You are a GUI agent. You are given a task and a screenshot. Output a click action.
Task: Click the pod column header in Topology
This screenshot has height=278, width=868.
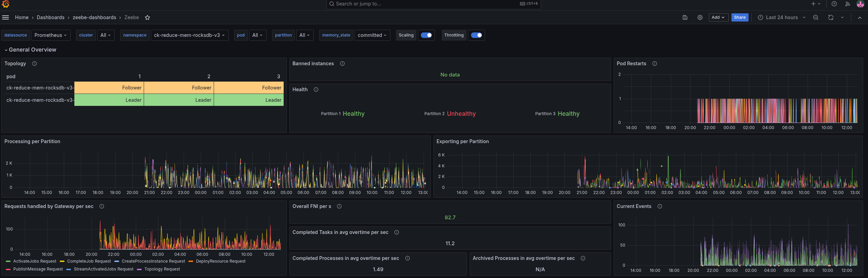(x=11, y=77)
